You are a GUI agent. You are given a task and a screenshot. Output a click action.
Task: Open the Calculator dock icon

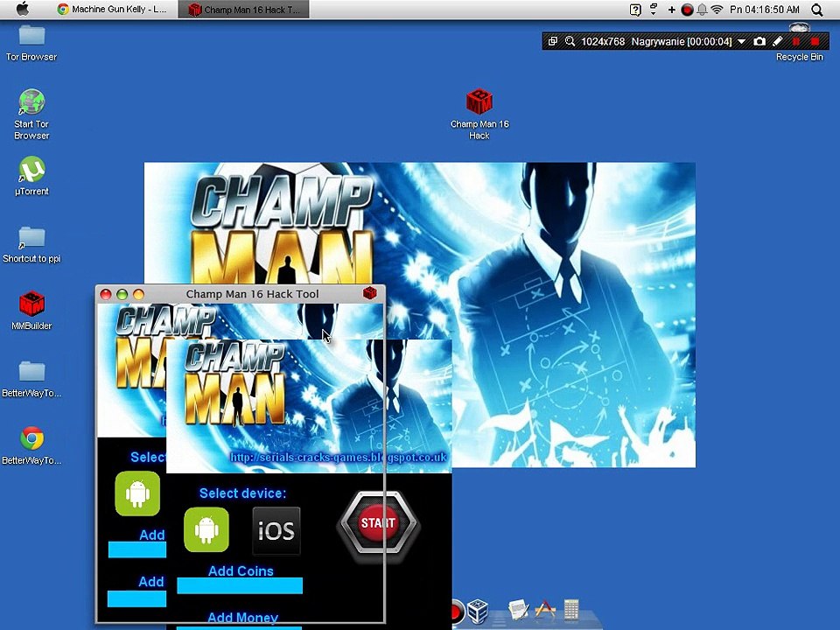click(x=571, y=610)
